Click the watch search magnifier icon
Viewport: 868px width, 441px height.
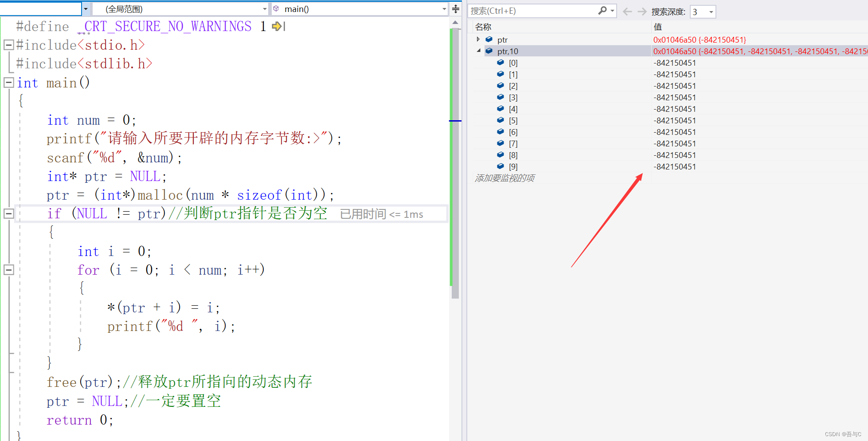(602, 11)
